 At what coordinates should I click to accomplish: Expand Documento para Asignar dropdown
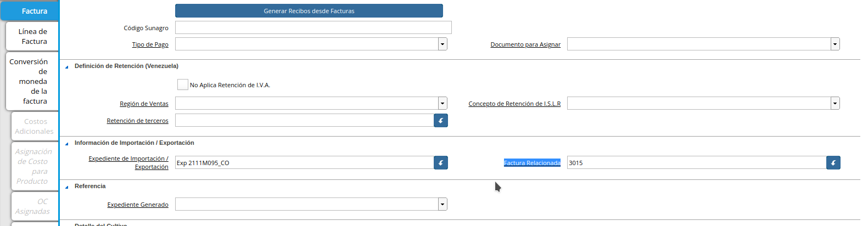pos(835,44)
